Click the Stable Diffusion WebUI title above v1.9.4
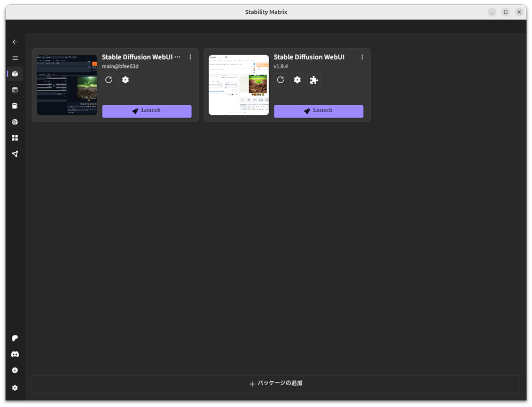Screen dimensions: 532x407 309,57
